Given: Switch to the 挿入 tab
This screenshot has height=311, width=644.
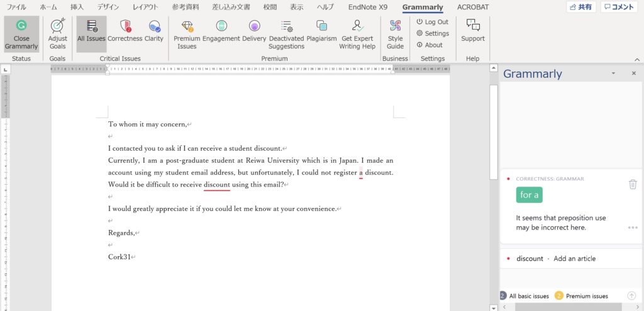Looking at the screenshot, I should tap(77, 7).
